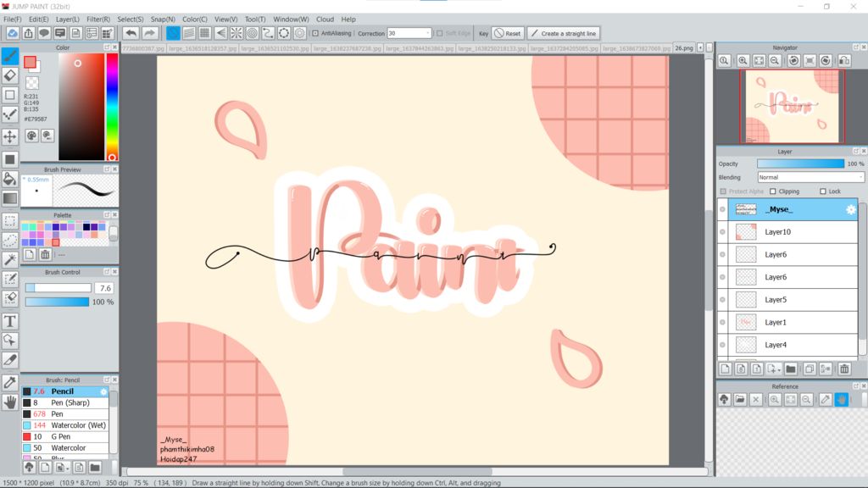Open the Correction value dropdown
Screen dimensions: 868x488
click(427, 33)
